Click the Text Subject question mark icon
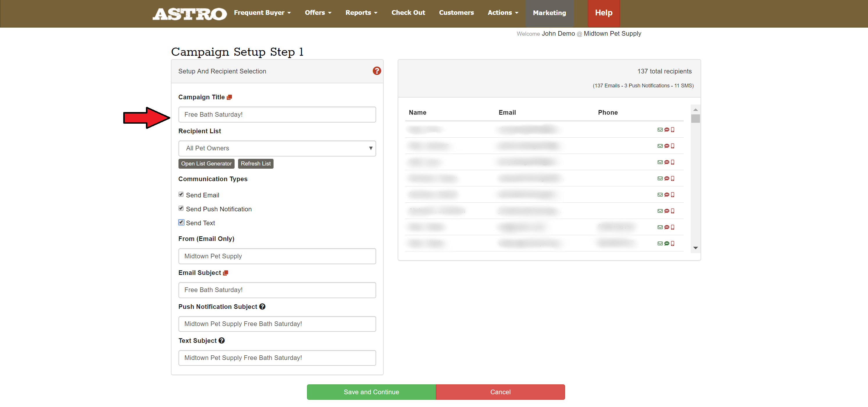Viewport: 868px width, 407px height. [222, 340]
